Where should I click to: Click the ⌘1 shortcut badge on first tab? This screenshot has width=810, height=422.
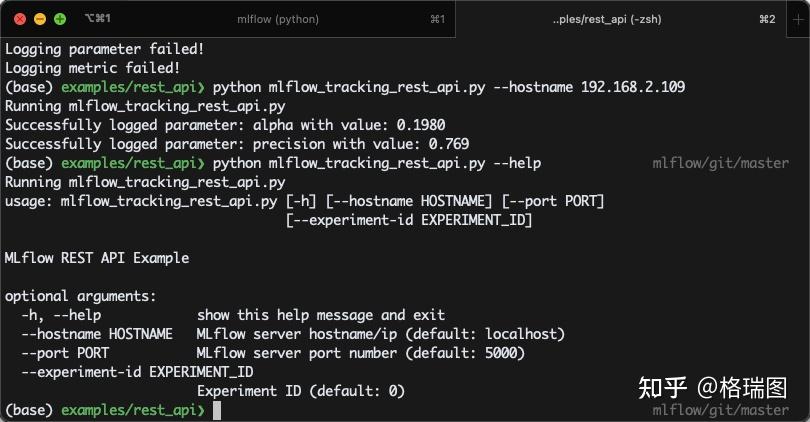point(437,19)
